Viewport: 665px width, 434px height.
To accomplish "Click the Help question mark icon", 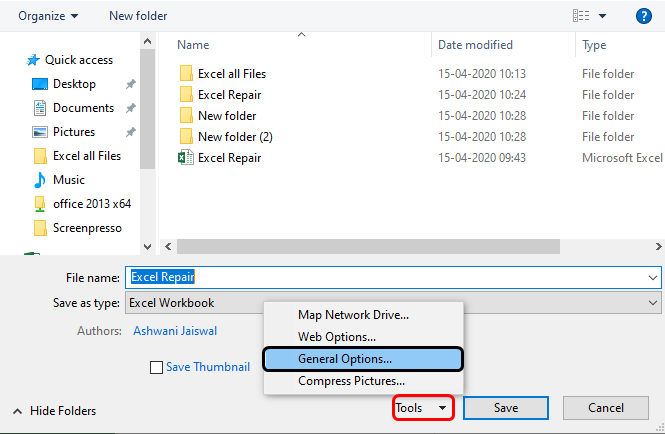I will pos(644,16).
